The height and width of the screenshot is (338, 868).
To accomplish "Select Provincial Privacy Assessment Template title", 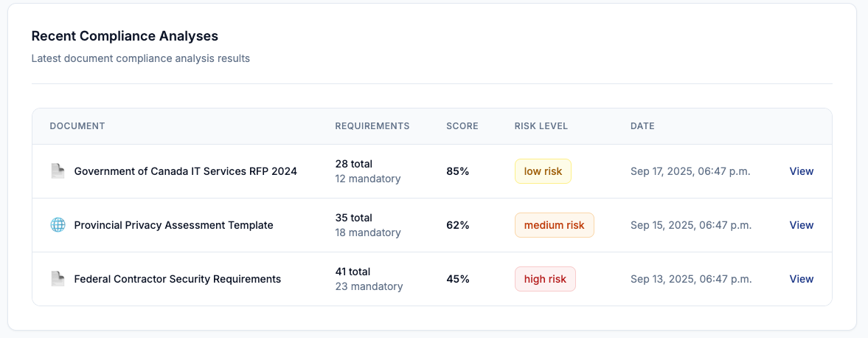I will coord(173,225).
